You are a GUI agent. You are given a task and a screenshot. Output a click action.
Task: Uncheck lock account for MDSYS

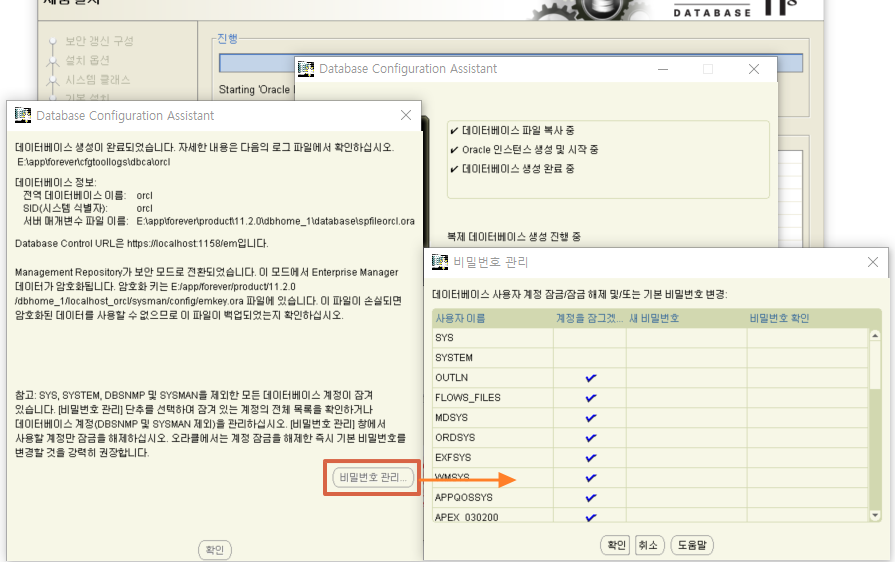tap(590, 418)
